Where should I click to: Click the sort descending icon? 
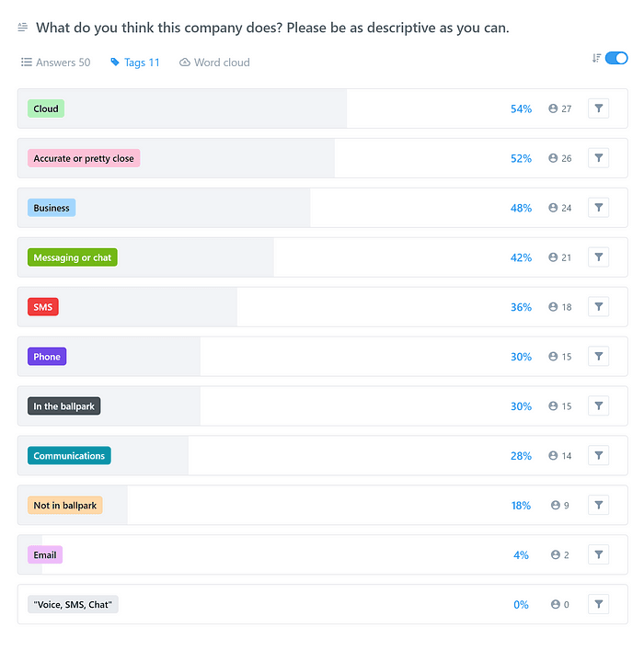pyautogui.click(x=596, y=58)
